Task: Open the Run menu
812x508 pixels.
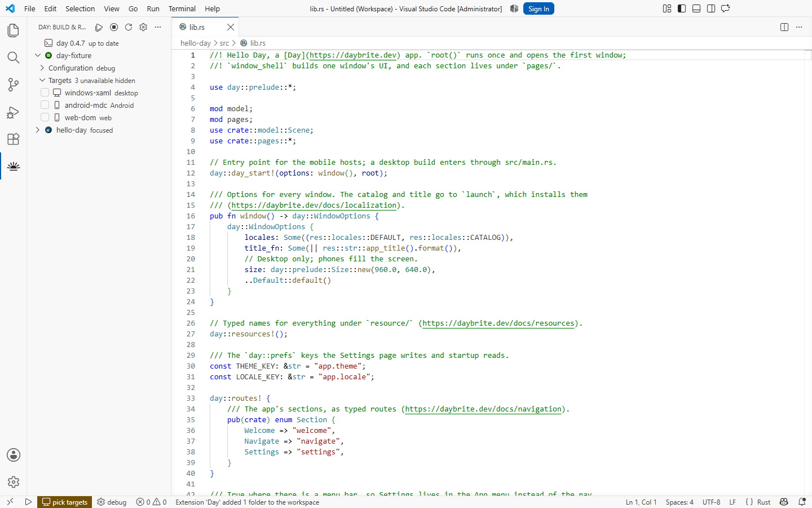Action: tap(153, 8)
